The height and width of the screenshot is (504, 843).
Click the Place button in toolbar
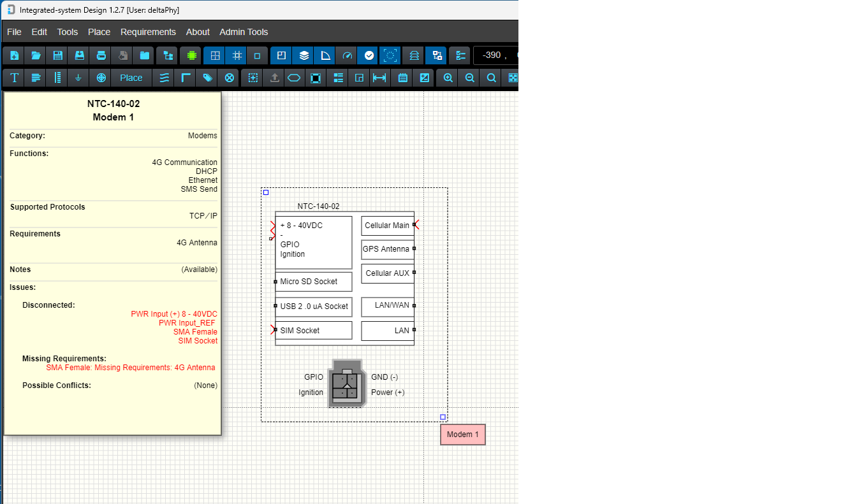(x=131, y=78)
